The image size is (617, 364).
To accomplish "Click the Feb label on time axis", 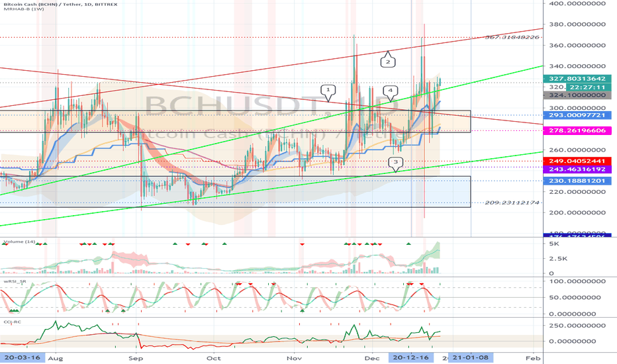I will 533,359.
